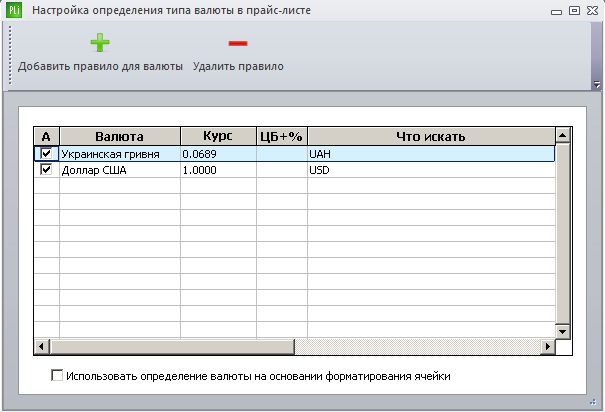
Task: Click vertical scrollbar down arrow
Action: 563,331
